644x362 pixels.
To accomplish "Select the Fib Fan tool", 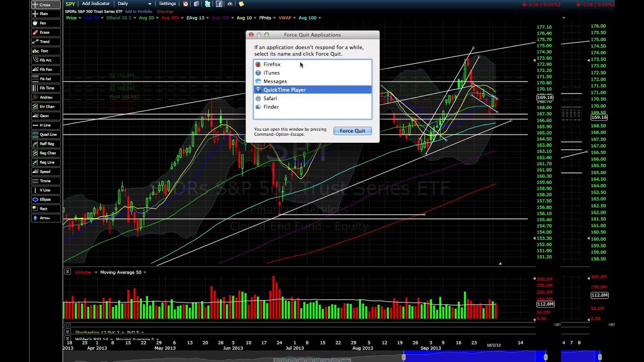I will coord(45,69).
